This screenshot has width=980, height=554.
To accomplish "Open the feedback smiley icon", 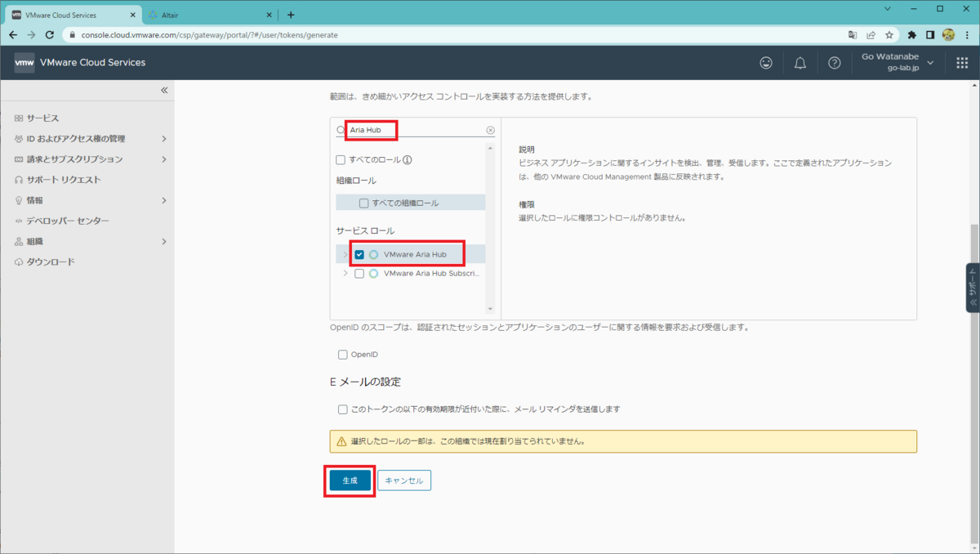I will 766,63.
